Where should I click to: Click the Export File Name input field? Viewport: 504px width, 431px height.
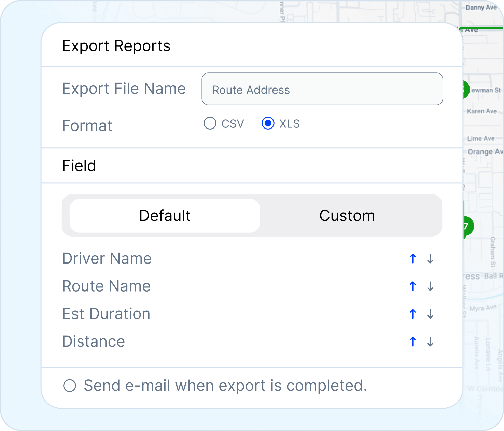(322, 89)
